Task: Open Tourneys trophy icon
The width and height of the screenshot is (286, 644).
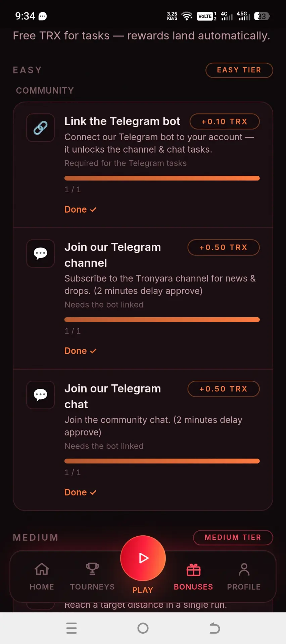Action: tap(92, 569)
